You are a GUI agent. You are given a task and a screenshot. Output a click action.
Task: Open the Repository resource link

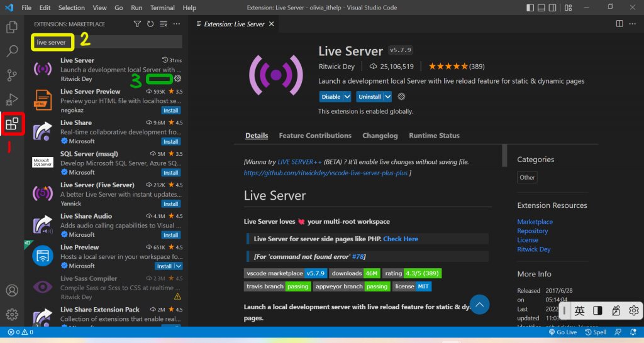point(532,231)
